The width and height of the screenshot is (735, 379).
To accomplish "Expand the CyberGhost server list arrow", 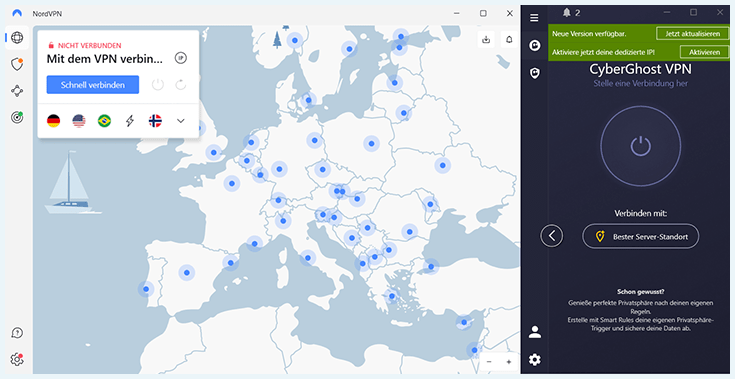I will point(552,236).
